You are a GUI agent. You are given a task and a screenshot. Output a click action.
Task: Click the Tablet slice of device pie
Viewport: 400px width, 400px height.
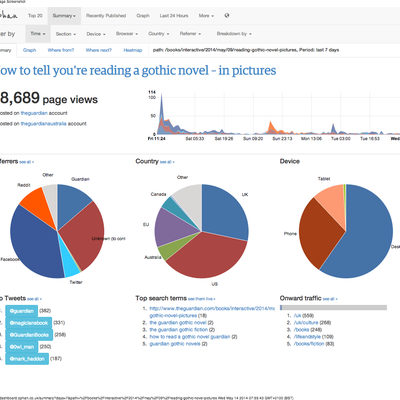coord(332,203)
